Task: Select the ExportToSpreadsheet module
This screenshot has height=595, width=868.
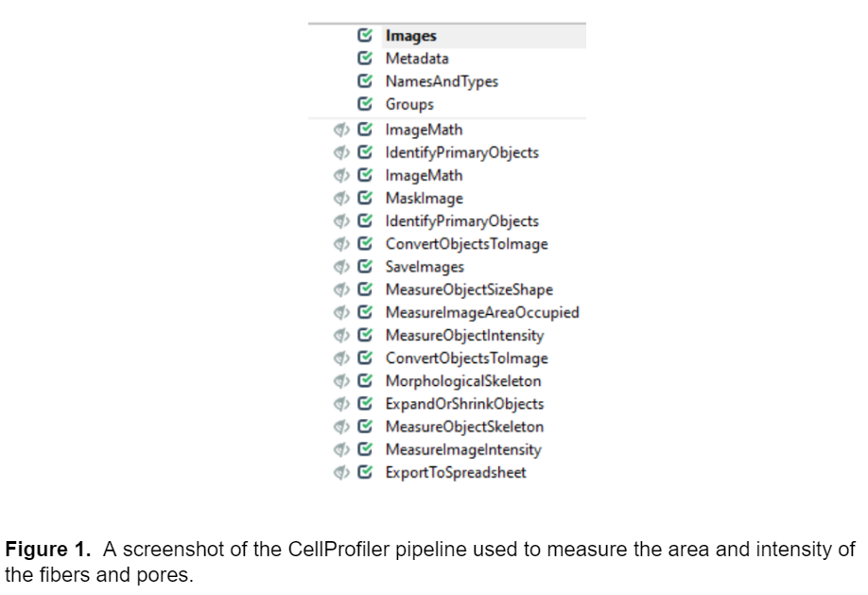Action: tap(456, 473)
